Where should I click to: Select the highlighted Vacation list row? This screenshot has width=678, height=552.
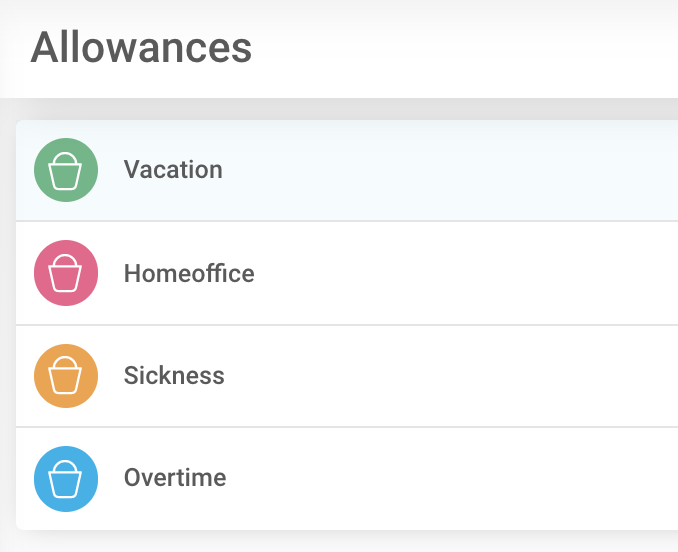point(400,170)
